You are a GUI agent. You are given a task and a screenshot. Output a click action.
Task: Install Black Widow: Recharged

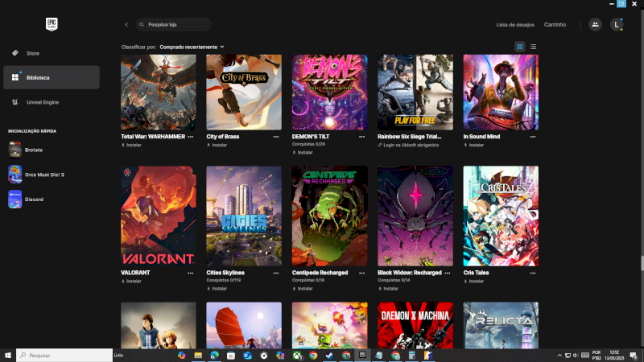click(388, 289)
